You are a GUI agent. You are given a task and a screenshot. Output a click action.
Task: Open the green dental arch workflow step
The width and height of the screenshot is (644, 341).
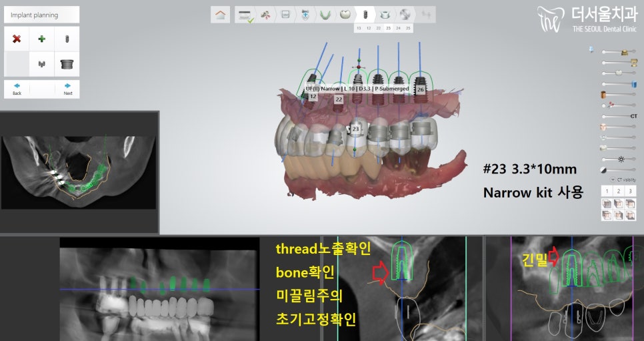click(325, 14)
